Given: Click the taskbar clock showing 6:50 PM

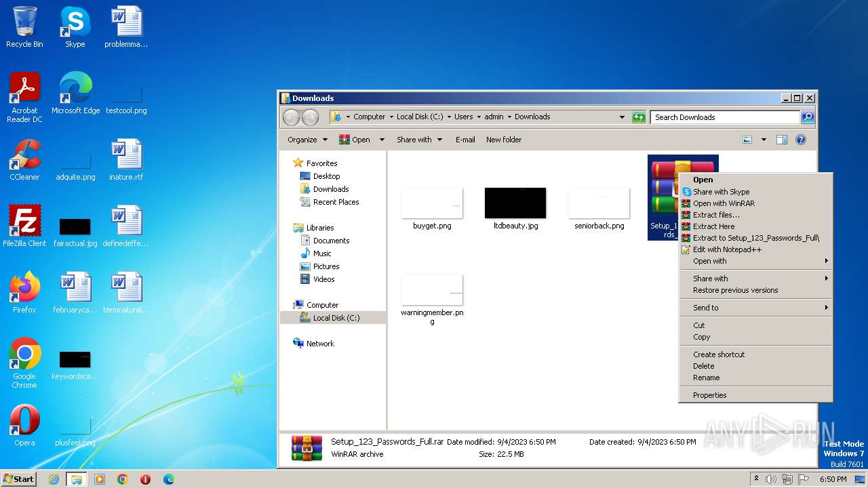Looking at the screenshot, I should 833,479.
